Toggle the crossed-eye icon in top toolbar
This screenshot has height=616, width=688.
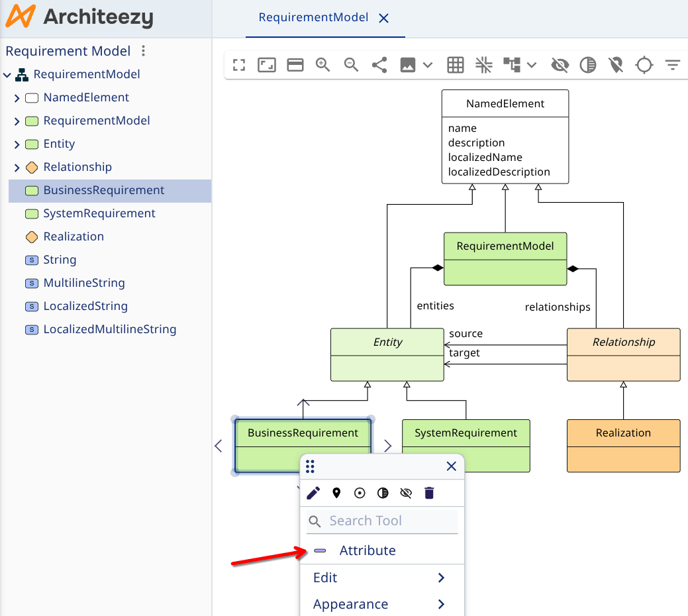tap(560, 65)
